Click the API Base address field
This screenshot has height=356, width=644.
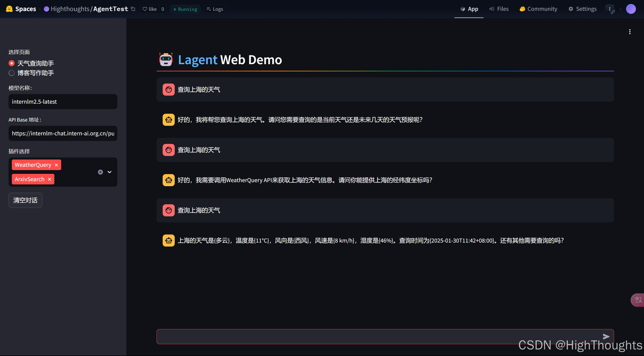(x=63, y=133)
